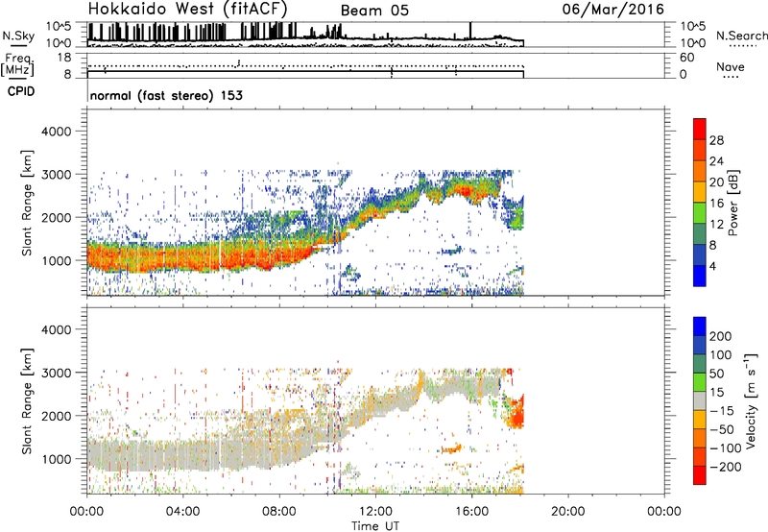
Task: Click the '4000' tick in power panel
Action: pyautogui.click(x=56, y=132)
